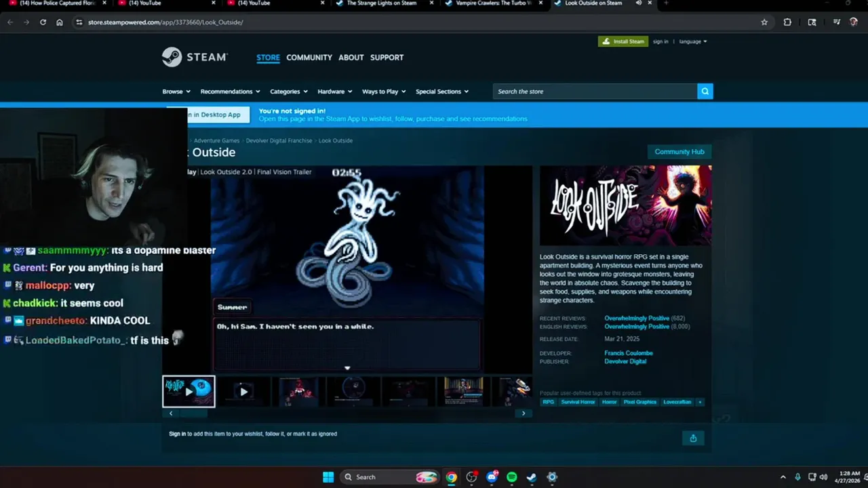The image size is (868, 488).
Task: Reload the page with the browser refresh icon
Action: pyautogui.click(x=43, y=22)
